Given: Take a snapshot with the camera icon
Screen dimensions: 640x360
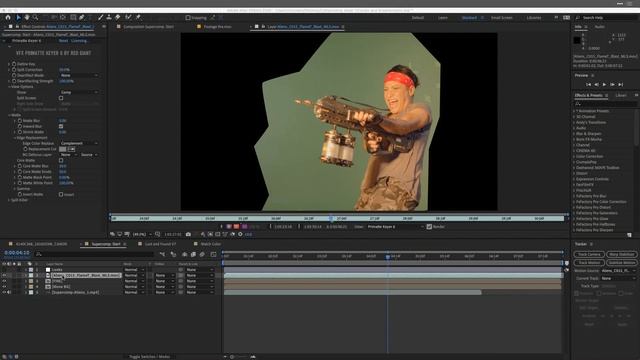Looking at the screenshot, I should pos(188,234).
